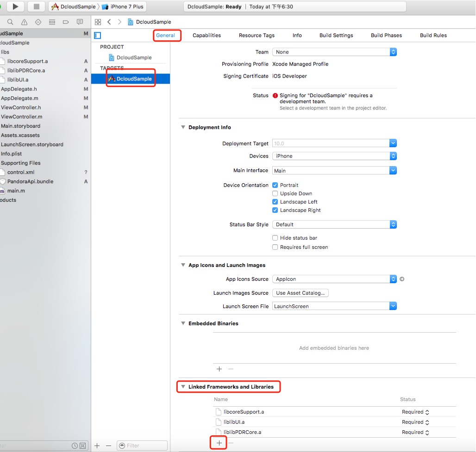Change liblibUI.a Required status
This screenshot has height=452, width=476.
(415, 422)
